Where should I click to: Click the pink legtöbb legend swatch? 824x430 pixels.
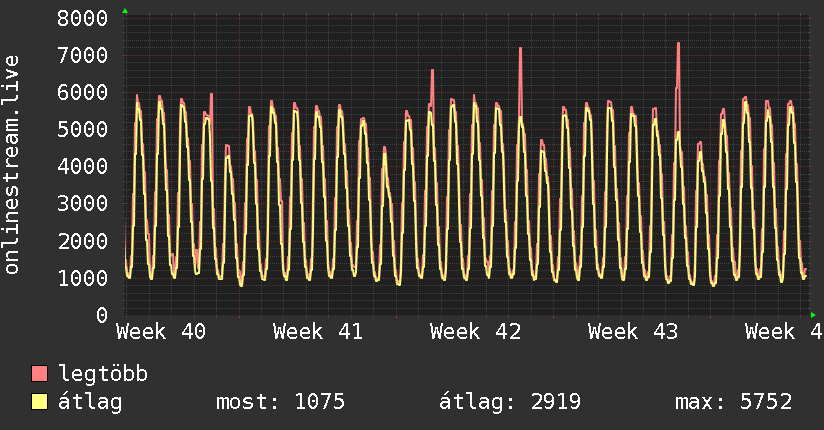pos(39,373)
